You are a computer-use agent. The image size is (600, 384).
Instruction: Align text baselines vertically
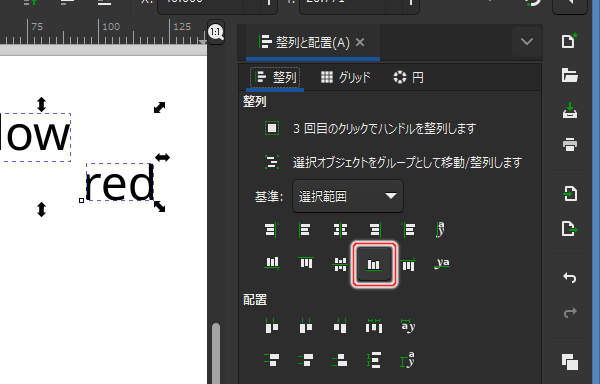tap(442, 263)
